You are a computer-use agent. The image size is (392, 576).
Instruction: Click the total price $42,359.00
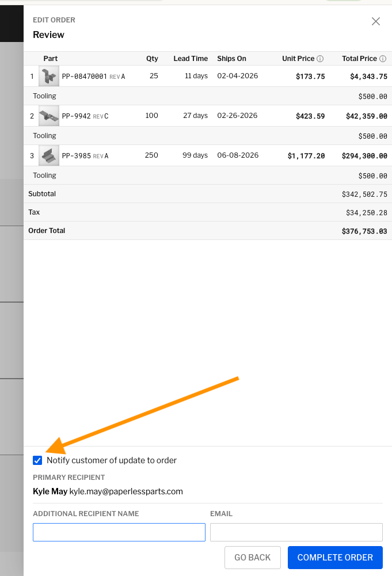pos(366,116)
